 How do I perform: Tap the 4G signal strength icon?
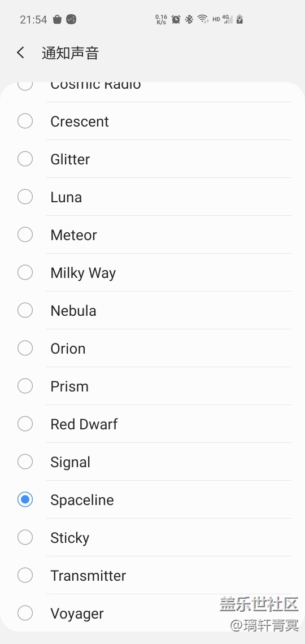pos(228,19)
